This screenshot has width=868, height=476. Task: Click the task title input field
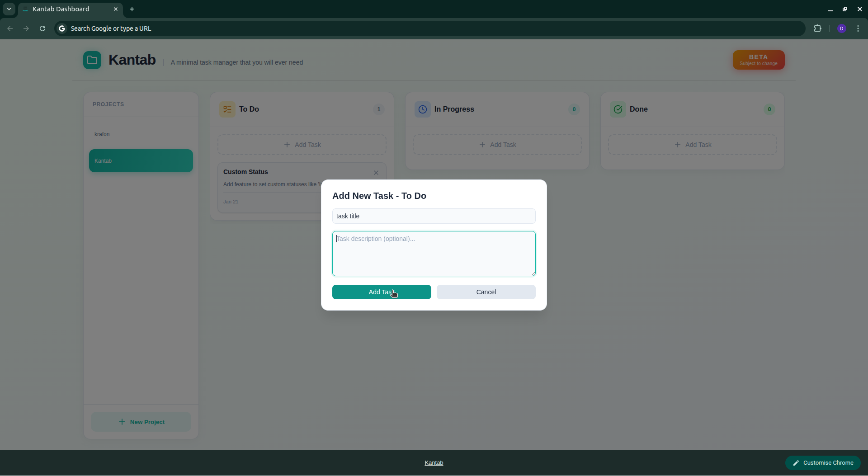click(x=434, y=216)
